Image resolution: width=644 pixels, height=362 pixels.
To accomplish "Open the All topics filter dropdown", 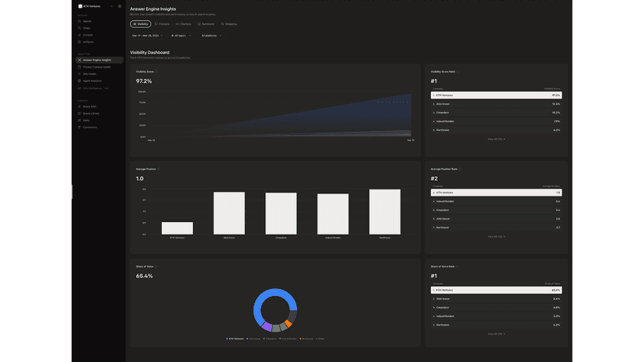I will 180,36.
